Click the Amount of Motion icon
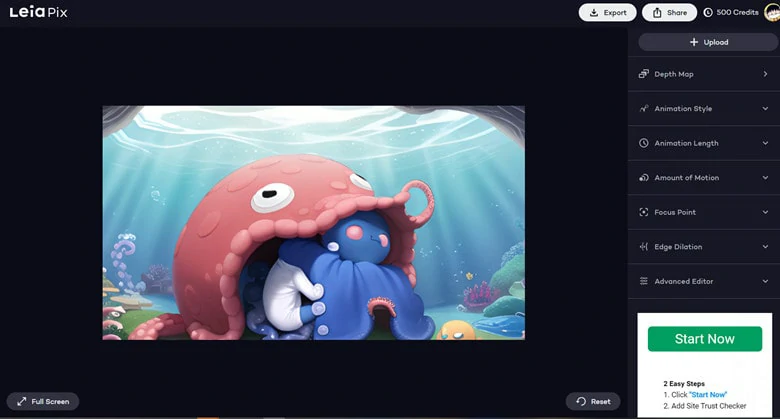The image size is (780, 419). (x=644, y=178)
